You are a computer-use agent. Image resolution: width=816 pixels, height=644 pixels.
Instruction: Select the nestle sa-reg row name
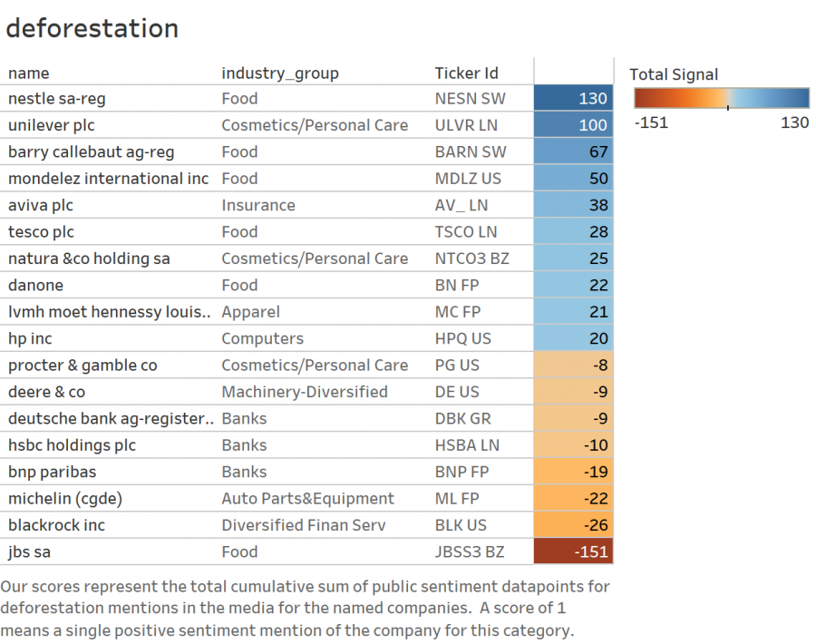57,98
